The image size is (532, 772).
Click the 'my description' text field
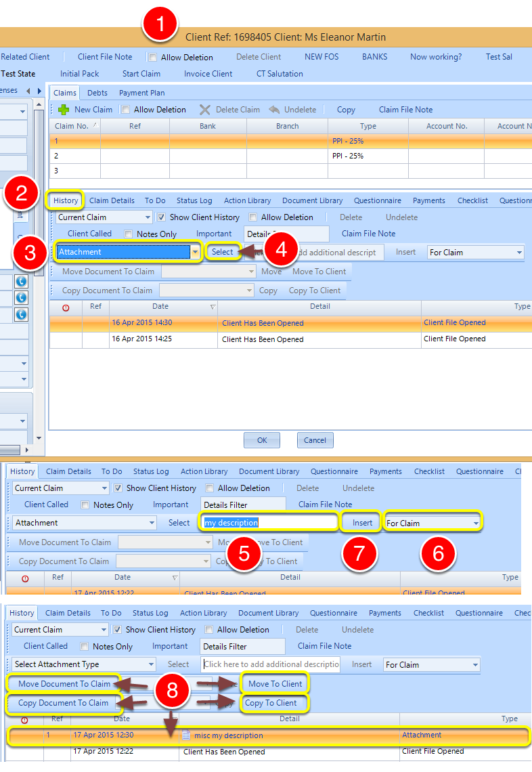click(269, 522)
